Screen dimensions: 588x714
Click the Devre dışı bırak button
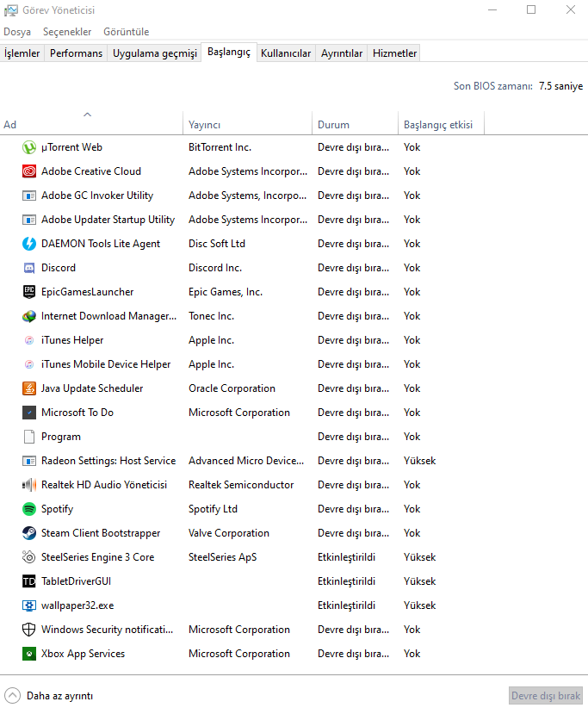[x=546, y=696]
